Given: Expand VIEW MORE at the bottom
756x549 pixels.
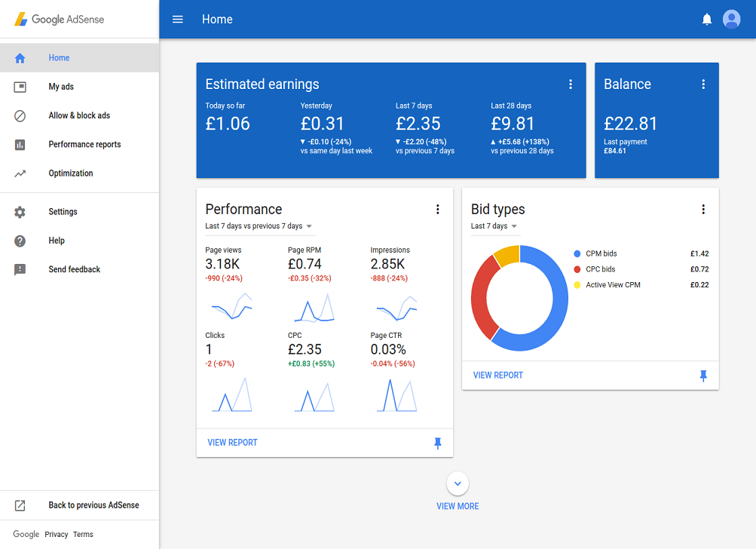Looking at the screenshot, I should pos(457,483).
